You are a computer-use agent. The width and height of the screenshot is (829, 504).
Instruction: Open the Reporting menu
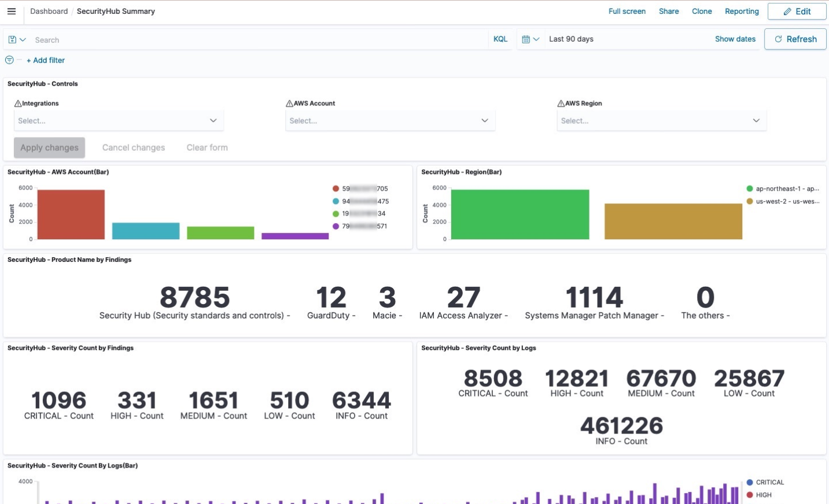click(742, 11)
